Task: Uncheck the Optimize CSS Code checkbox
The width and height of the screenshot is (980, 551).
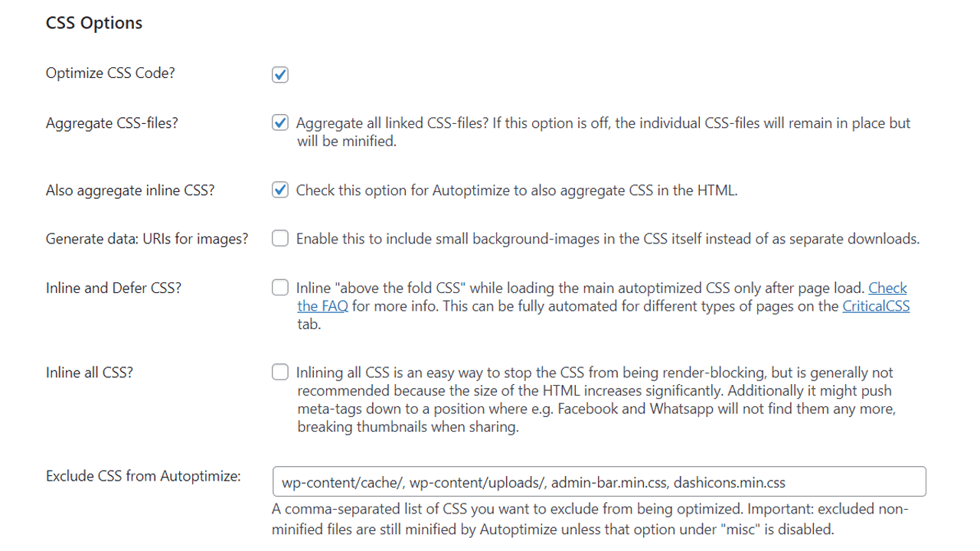Action: tap(280, 75)
